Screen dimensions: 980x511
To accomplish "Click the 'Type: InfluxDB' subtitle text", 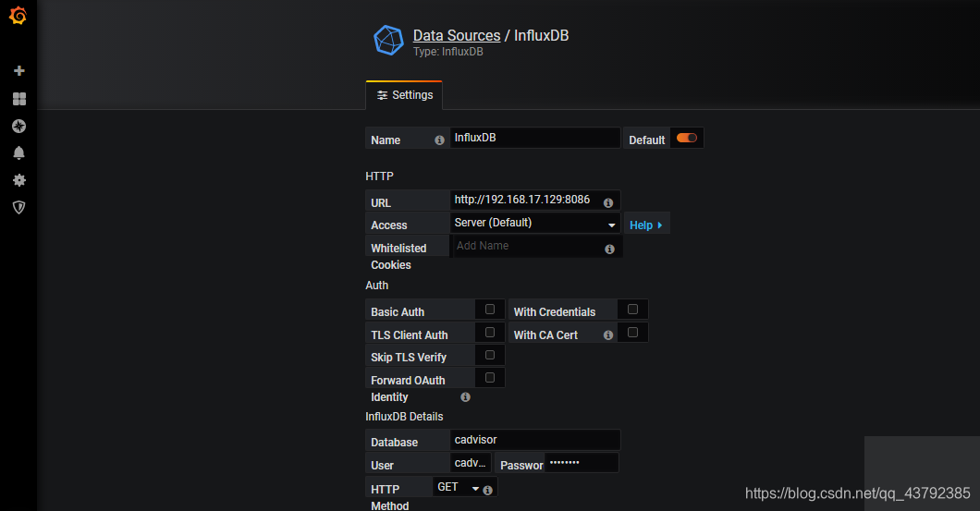I will click(448, 52).
